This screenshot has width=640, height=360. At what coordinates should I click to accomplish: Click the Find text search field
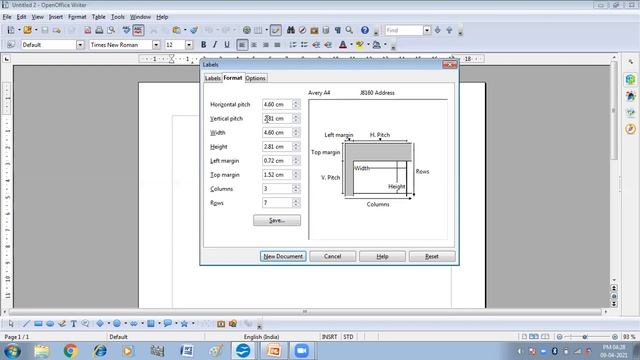coord(404,30)
